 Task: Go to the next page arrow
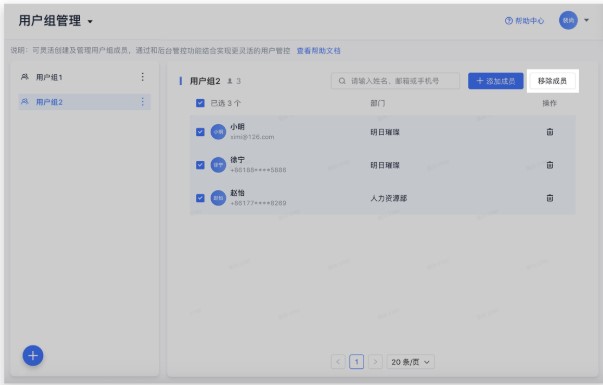375,362
